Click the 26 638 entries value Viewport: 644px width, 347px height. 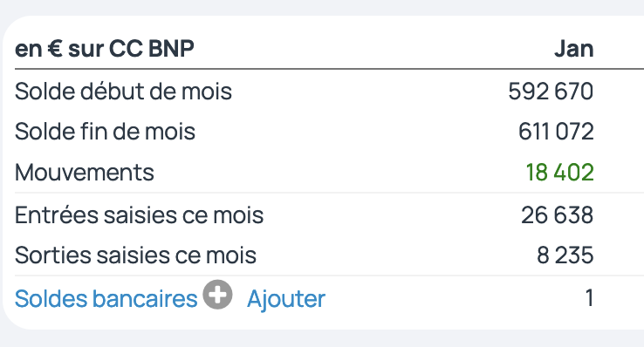coord(558,215)
